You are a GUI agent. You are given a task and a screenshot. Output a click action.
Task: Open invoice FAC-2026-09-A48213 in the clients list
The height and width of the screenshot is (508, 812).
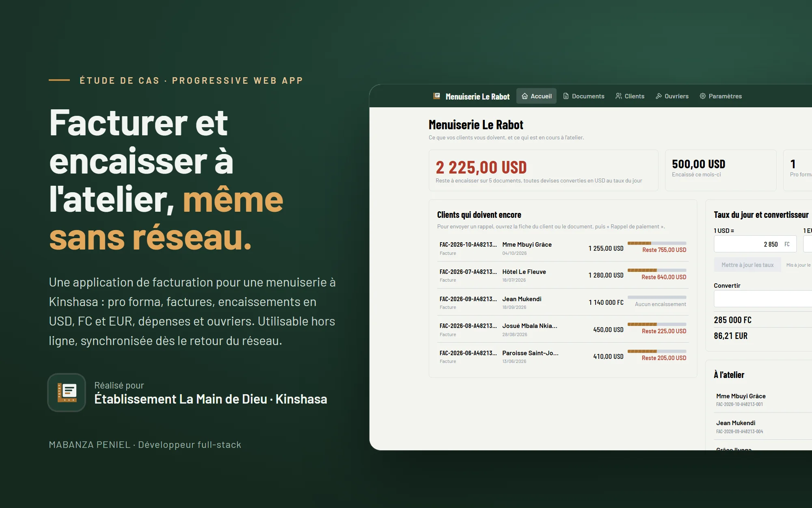tap(563, 302)
